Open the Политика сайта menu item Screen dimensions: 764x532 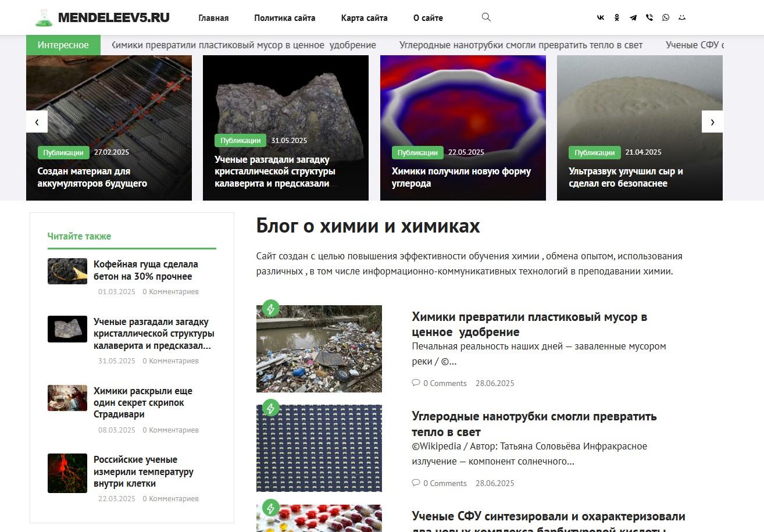coord(285,18)
